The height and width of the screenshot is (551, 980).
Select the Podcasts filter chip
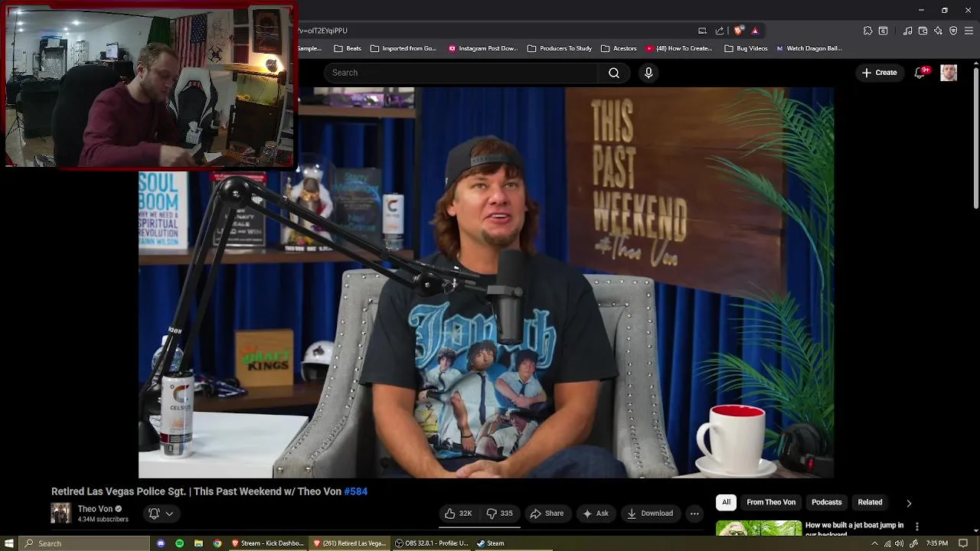826,502
